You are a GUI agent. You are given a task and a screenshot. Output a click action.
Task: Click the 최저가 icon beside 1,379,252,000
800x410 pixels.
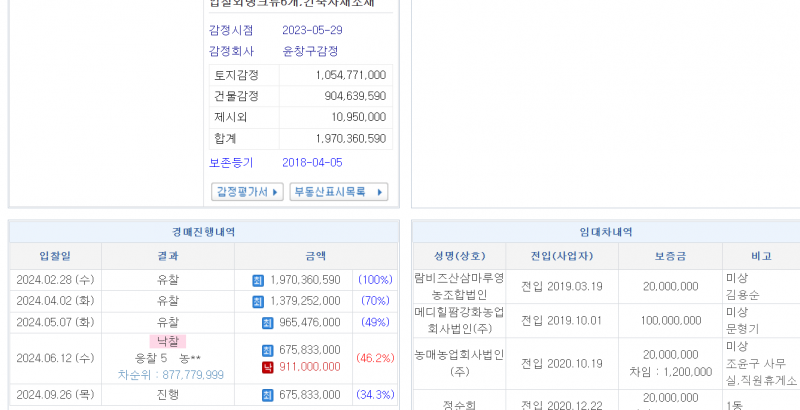point(257,301)
